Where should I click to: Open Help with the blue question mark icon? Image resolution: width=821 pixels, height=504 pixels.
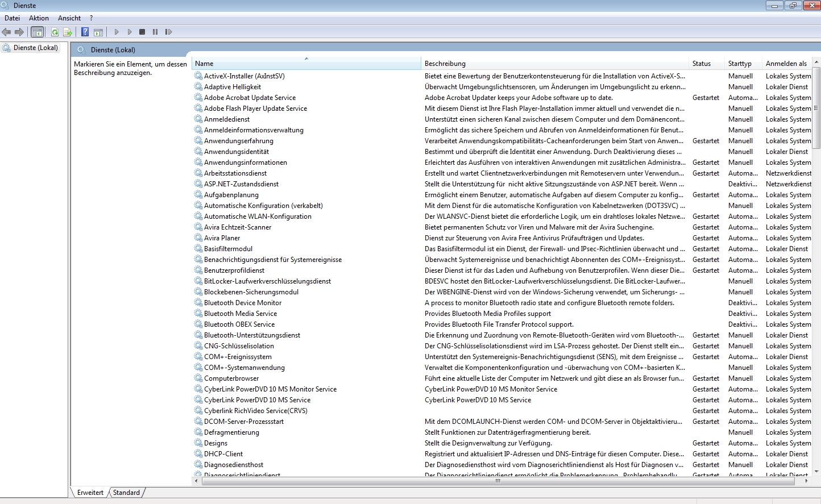coord(85,32)
